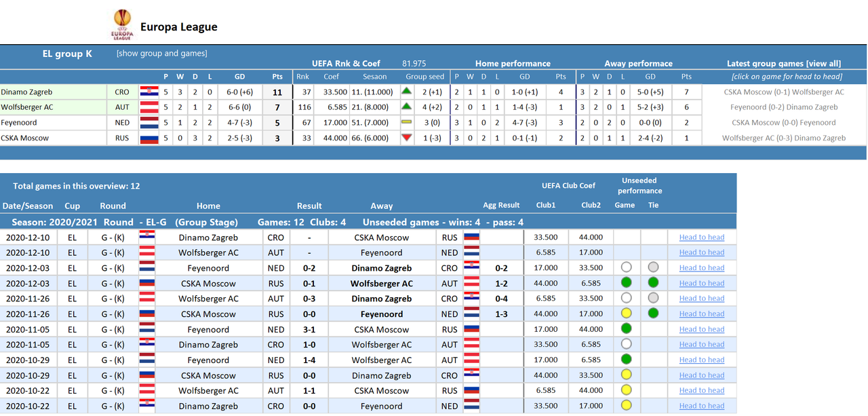Screen dimensions: 868x416
Task: Open Head to head for Dinamo Zagreb vs CSKA Moscow
Action: coord(702,237)
